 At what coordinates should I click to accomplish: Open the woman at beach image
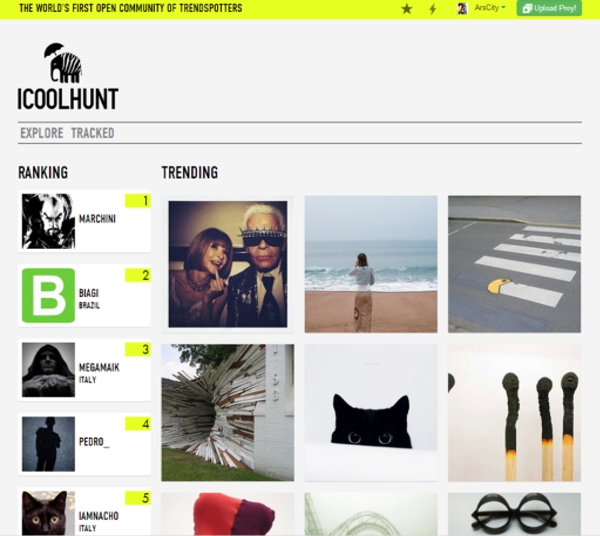(371, 264)
